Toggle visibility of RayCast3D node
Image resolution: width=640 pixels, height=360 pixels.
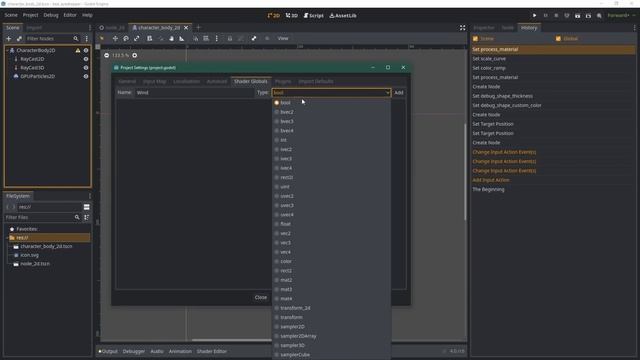[x=86, y=68]
